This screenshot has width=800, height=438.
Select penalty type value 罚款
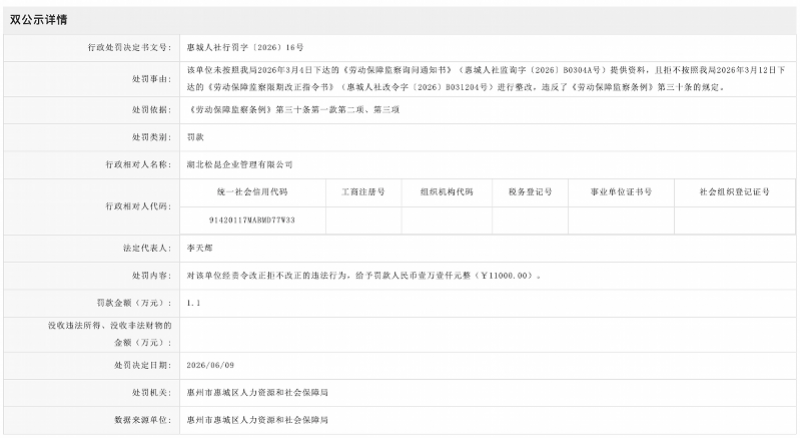pyautogui.click(x=195, y=137)
